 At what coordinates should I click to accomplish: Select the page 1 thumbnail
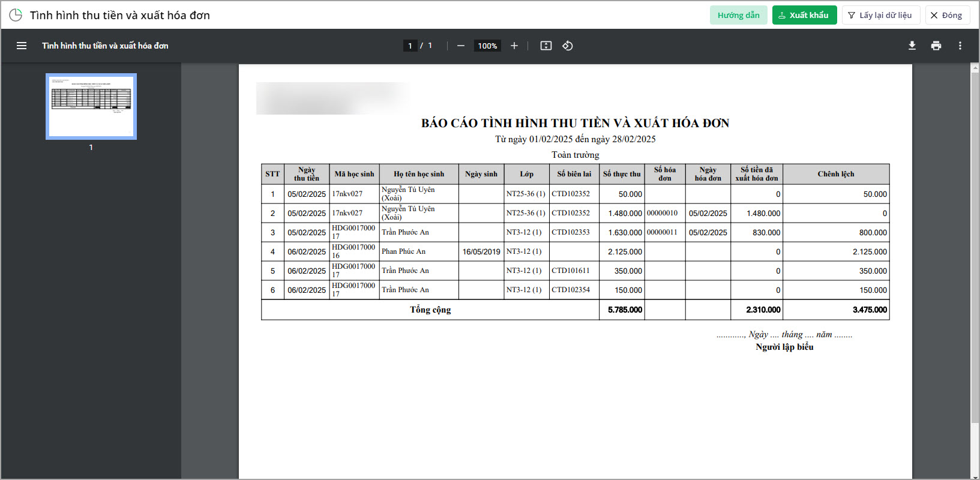click(x=91, y=106)
